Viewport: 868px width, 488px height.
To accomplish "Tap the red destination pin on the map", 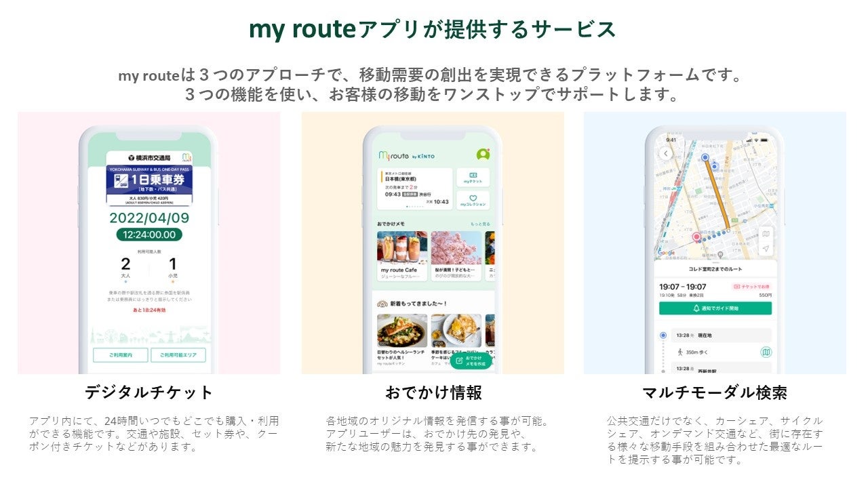I will [x=696, y=237].
